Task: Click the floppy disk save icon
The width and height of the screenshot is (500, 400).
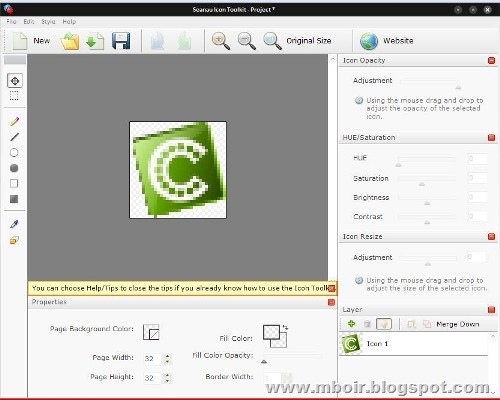Action: [121, 41]
